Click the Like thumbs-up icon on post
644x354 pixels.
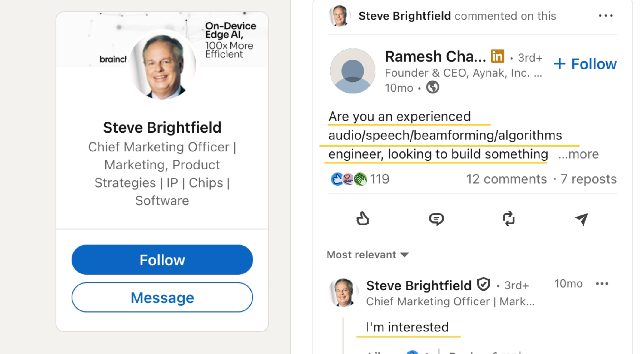pos(363,219)
